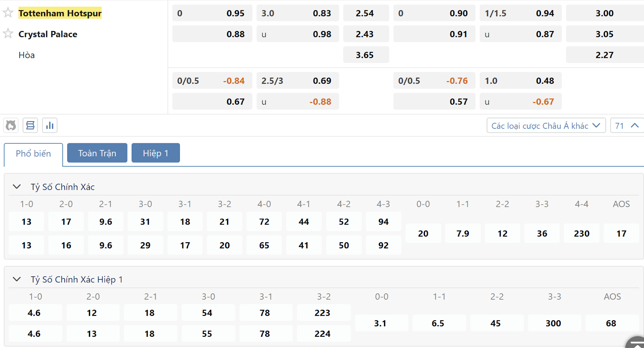Image resolution: width=644 pixels, height=348 pixels.
Task: Collapse the 71 markets counter
Action: click(x=627, y=126)
